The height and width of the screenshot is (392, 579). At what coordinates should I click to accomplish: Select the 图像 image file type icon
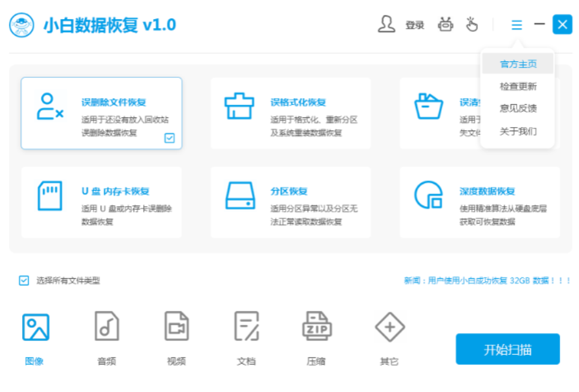coord(36,325)
